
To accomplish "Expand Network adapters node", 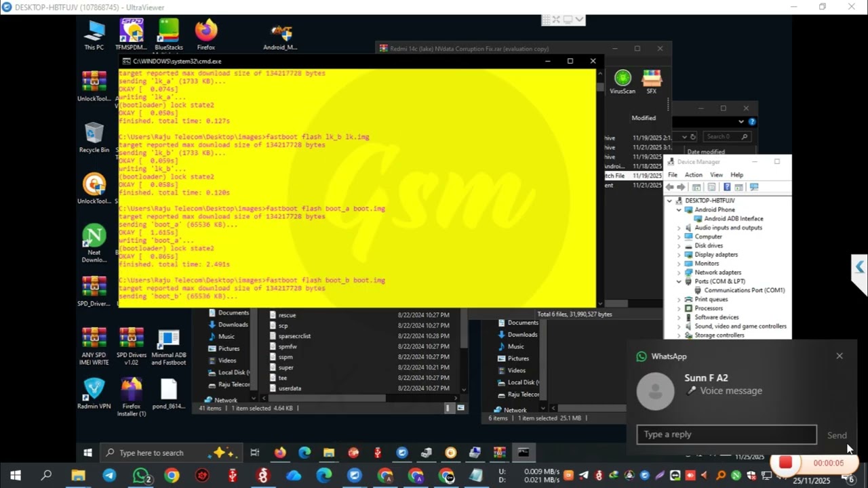I will [679, 272].
